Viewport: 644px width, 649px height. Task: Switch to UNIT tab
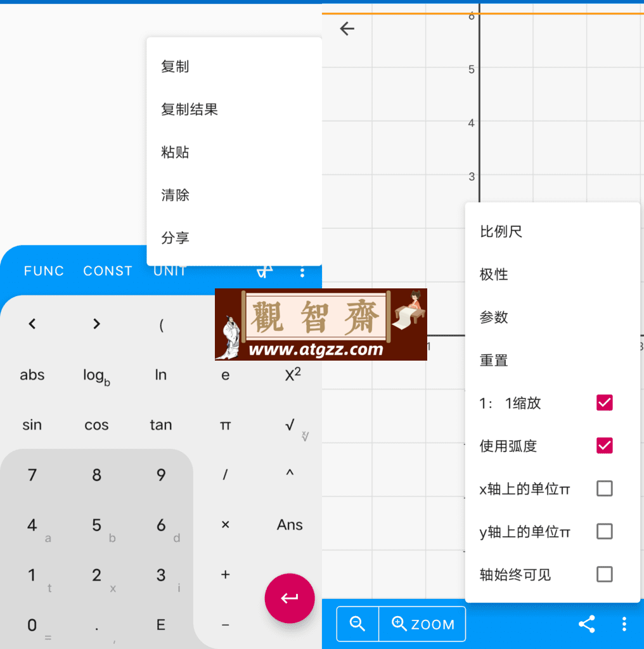point(170,271)
